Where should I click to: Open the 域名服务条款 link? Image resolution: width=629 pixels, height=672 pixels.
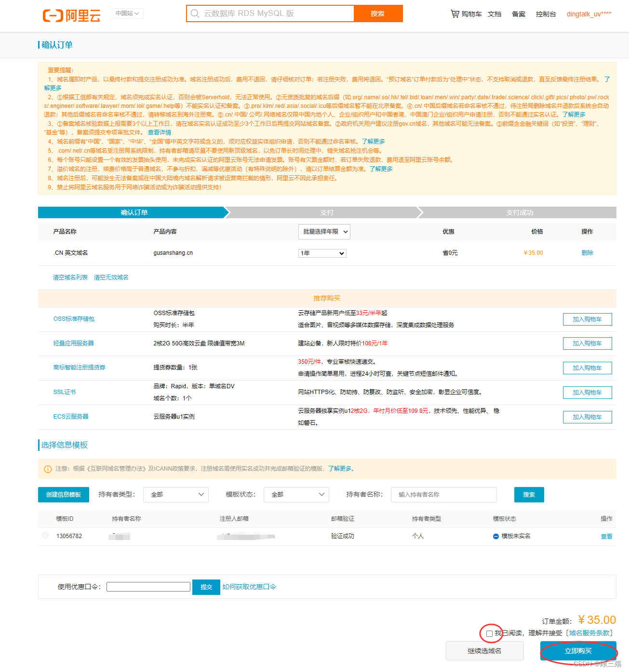click(x=589, y=633)
